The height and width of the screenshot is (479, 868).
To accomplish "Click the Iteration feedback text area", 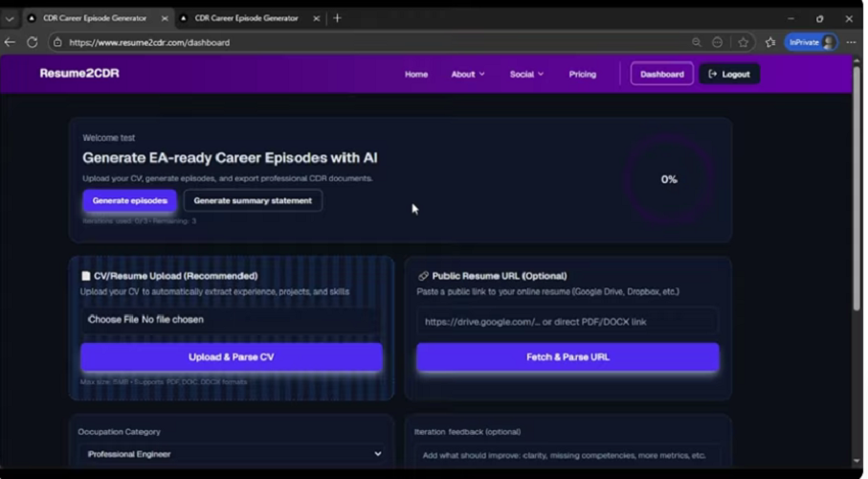I will (568, 456).
